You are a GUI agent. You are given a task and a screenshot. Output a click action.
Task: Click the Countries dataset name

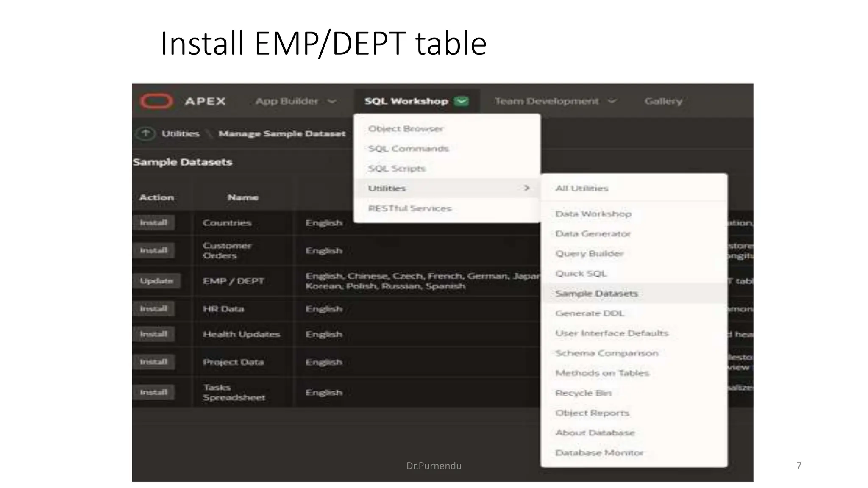[227, 222]
